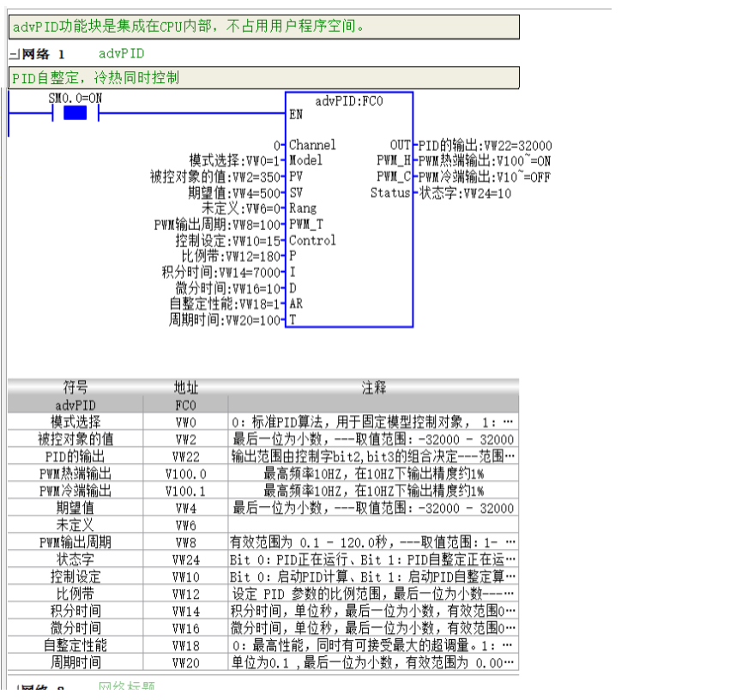Select the '期望值' symbol cell in the table
730x700 pixels.
(x=75, y=508)
